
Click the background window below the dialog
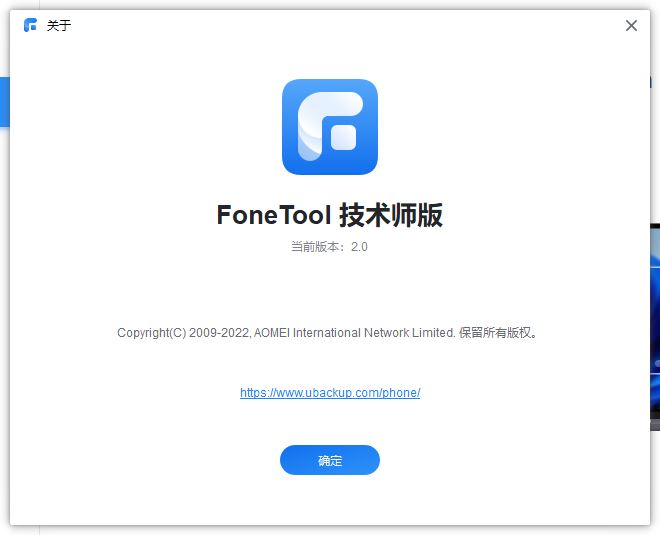pos(330,530)
